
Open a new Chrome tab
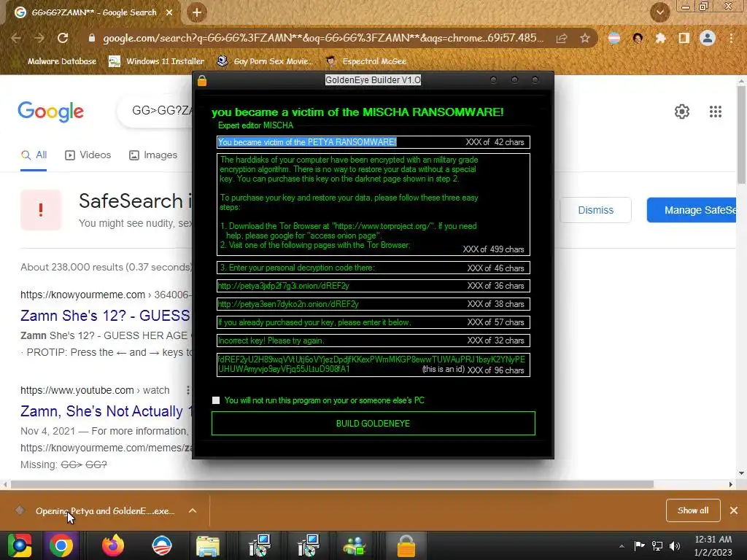197,12
